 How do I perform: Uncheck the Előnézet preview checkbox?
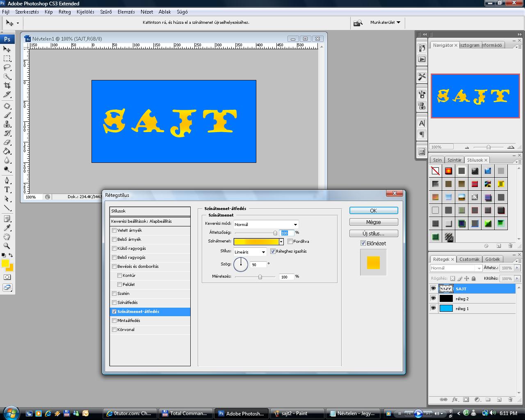tap(363, 243)
